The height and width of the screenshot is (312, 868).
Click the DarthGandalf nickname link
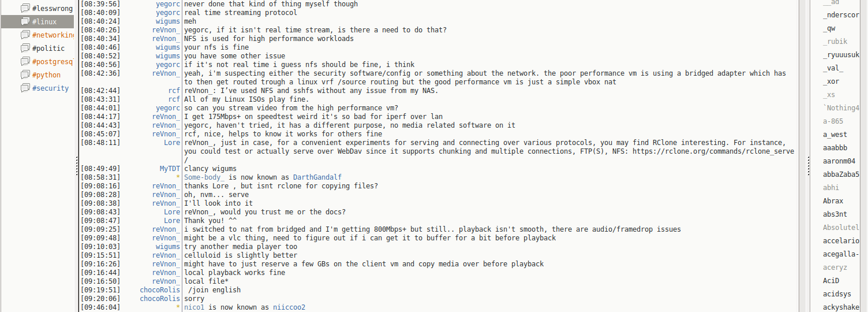click(x=317, y=177)
